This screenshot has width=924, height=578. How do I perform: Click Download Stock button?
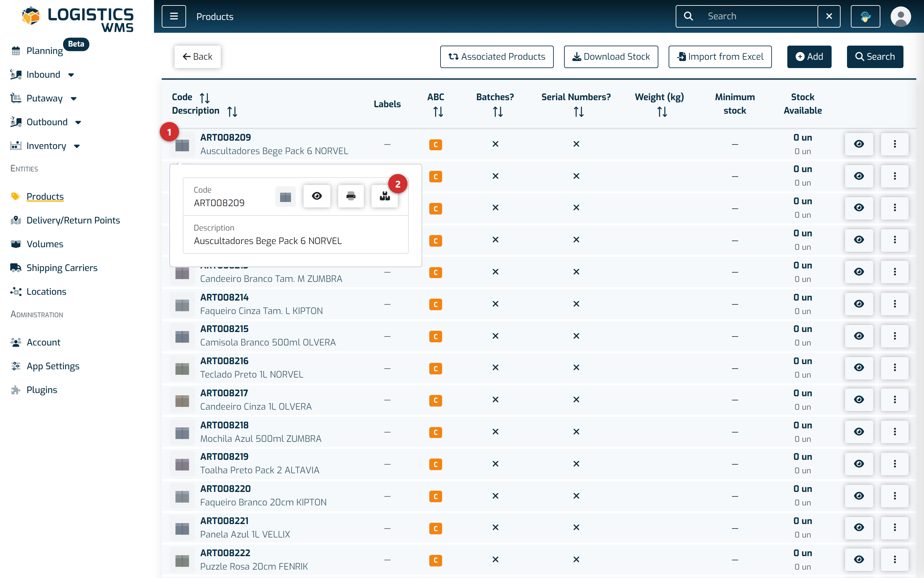click(611, 57)
